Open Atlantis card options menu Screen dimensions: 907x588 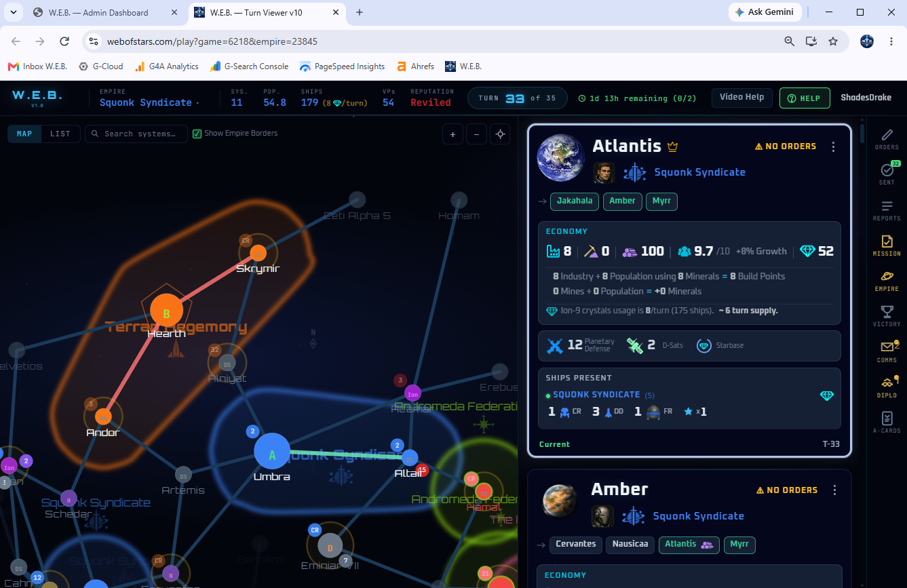coord(834,146)
